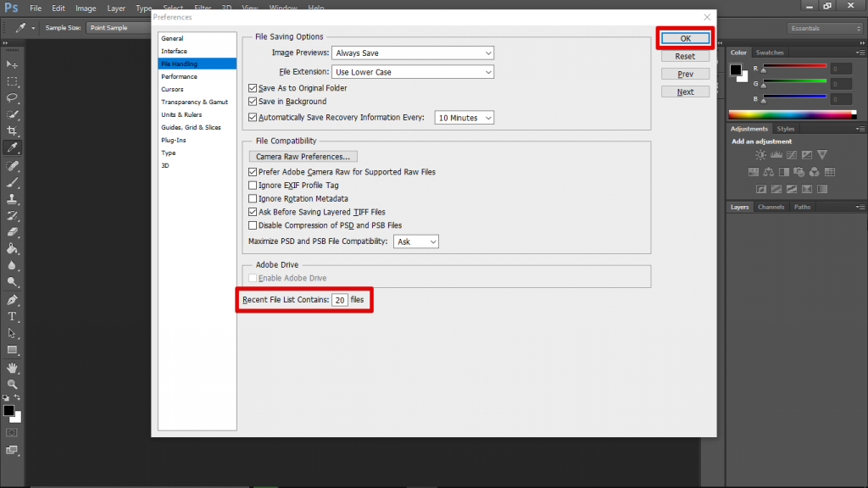Select the Lasso tool
The height and width of the screenshot is (488, 868).
(12, 97)
